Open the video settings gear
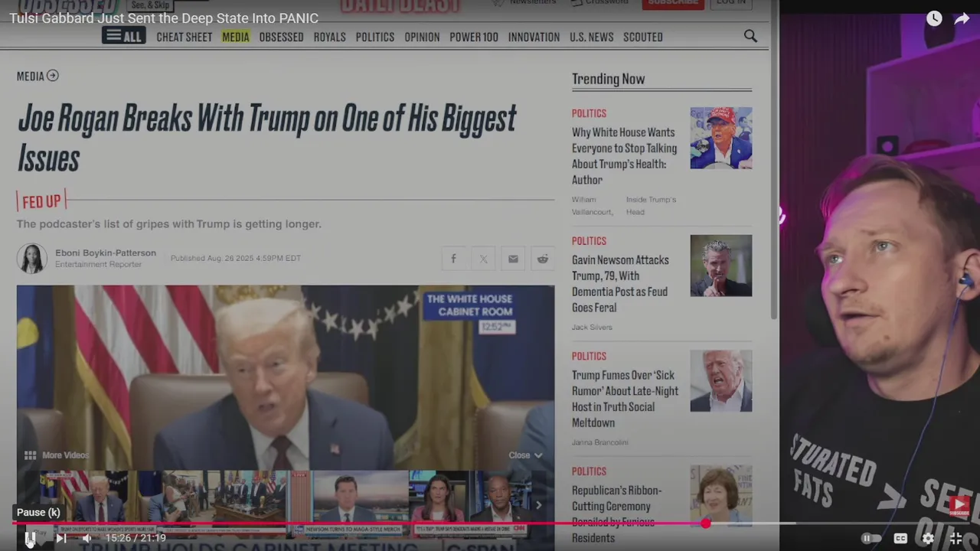Image resolution: width=980 pixels, height=551 pixels. pos(928,538)
